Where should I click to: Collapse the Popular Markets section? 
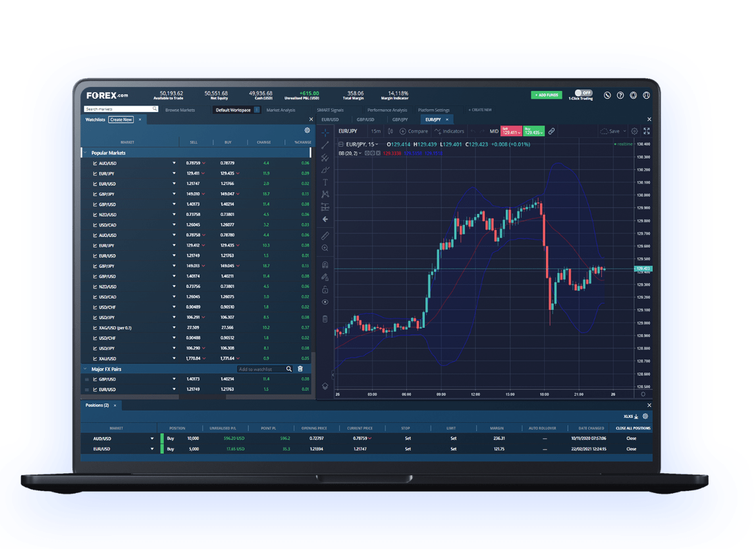(x=85, y=152)
